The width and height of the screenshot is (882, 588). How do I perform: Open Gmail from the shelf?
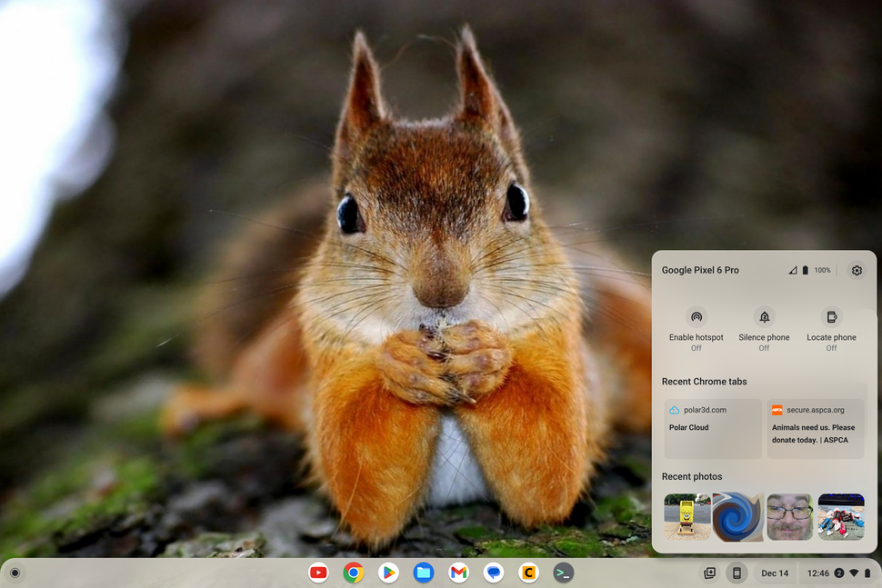point(458,573)
